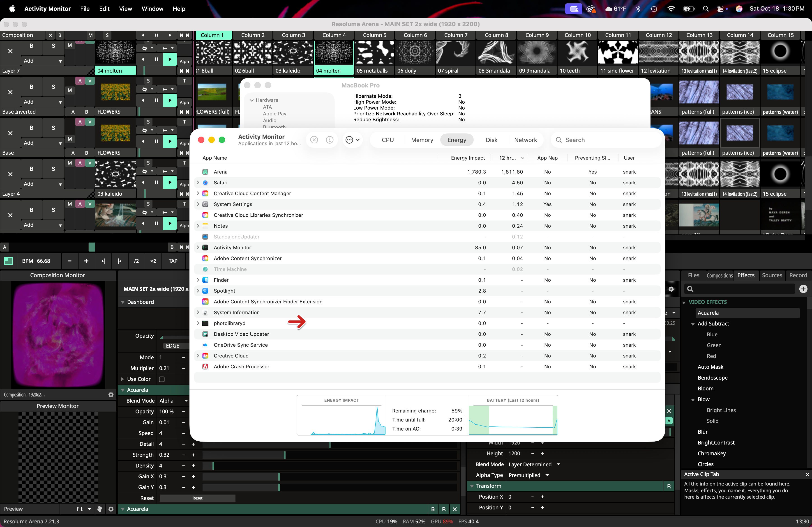The width and height of the screenshot is (812, 527).
Task: Click the Time Machine icon in menu bar
Action: click(654, 9)
